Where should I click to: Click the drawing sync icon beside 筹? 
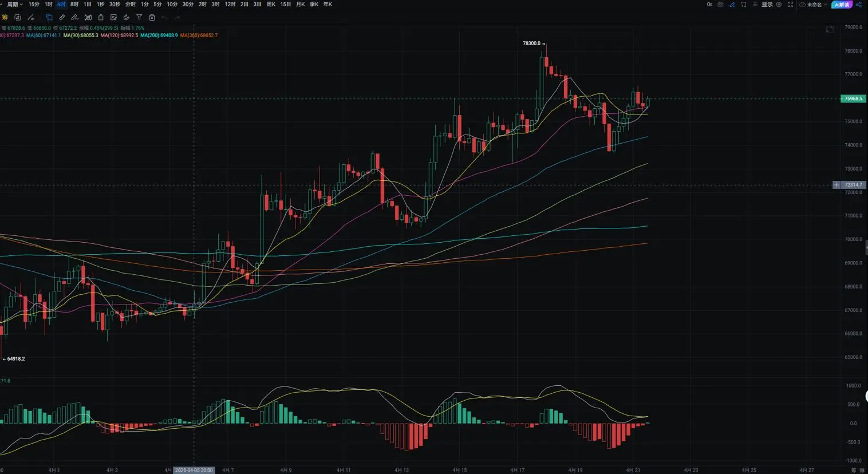(x=18, y=17)
